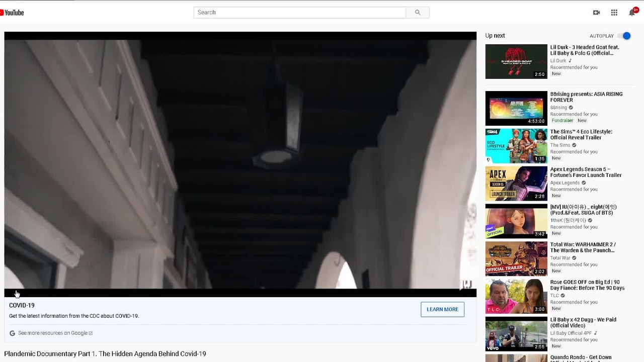Viewport: 644px width, 362px height.
Task: Open the YouTube home logo
Action: (x=12, y=13)
